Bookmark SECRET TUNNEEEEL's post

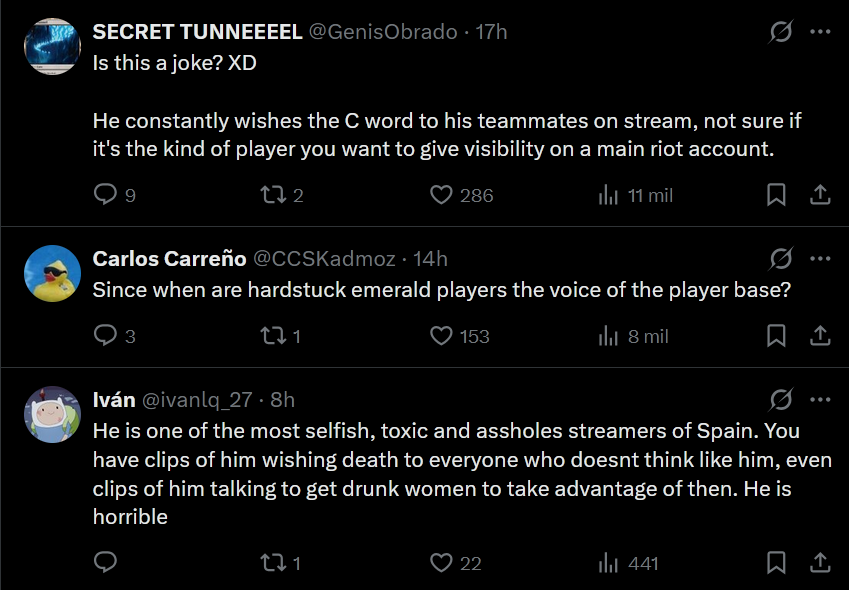click(x=776, y=195)
